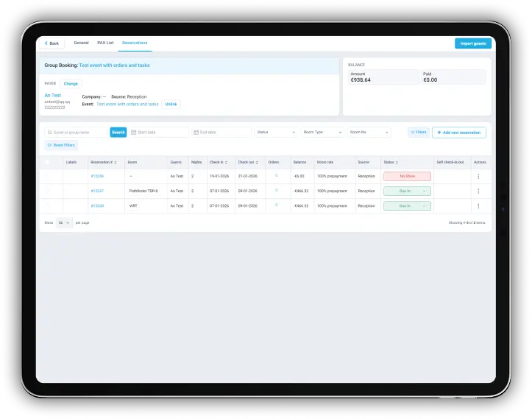Click the Paid €0.00 balance box

tap(453, 77)
